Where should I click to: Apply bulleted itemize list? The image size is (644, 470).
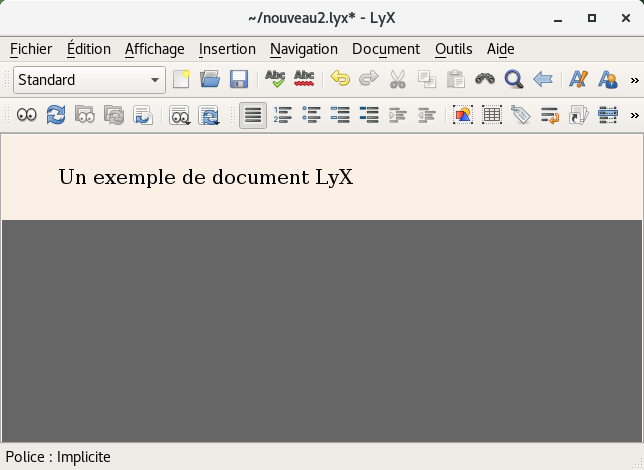pyautogui.click(x=311, y=115)
